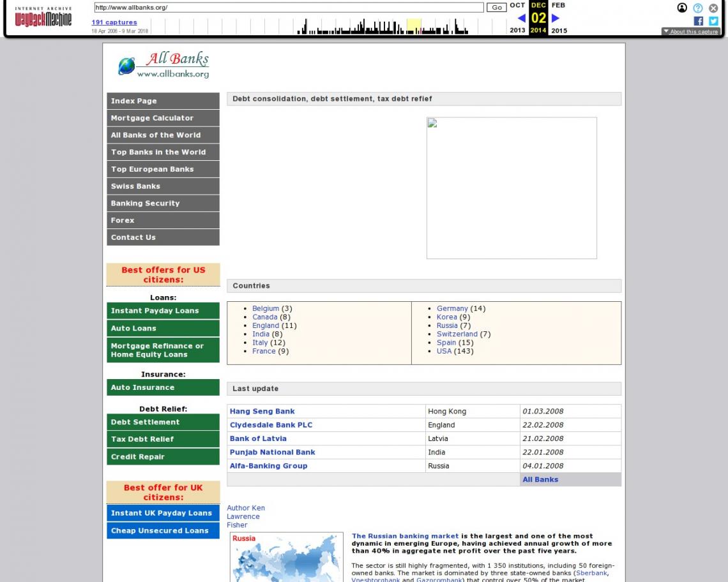
Task: Open All Banks link below update table
Action: pos(540,479)
